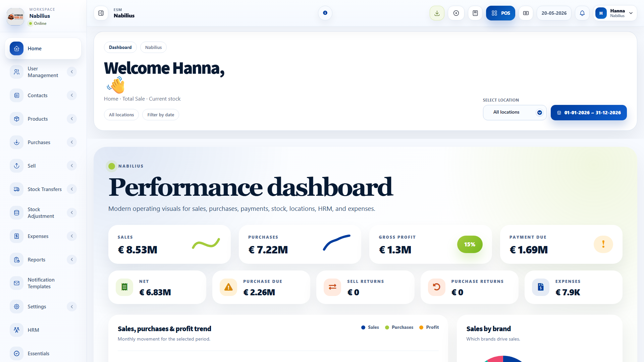
Task: Select the Dashboard breadcrumb pill
Action: point(120,48)
